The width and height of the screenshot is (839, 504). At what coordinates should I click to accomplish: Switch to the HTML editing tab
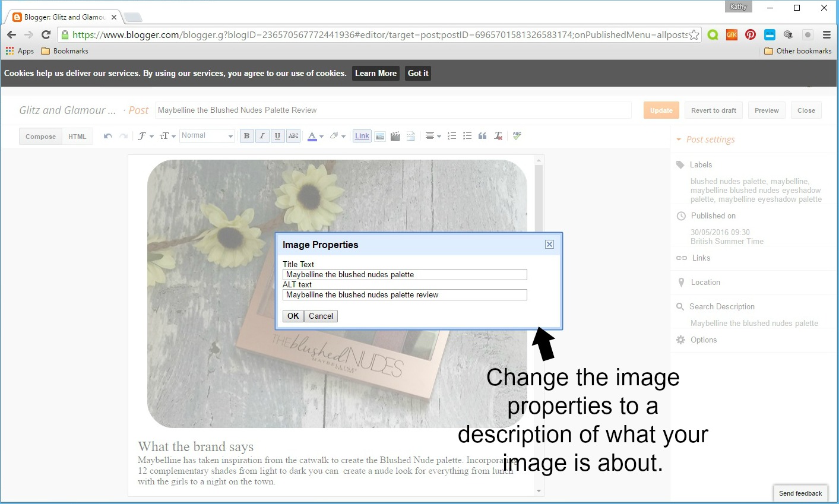tap(77, 136)
